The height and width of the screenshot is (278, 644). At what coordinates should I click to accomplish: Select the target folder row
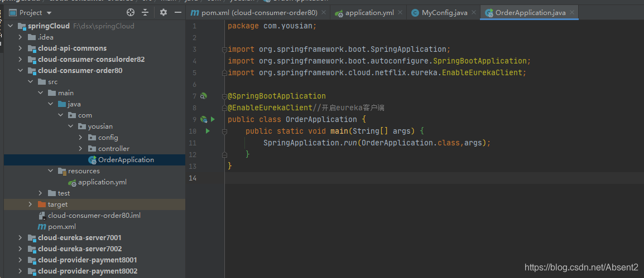point(94,204)
